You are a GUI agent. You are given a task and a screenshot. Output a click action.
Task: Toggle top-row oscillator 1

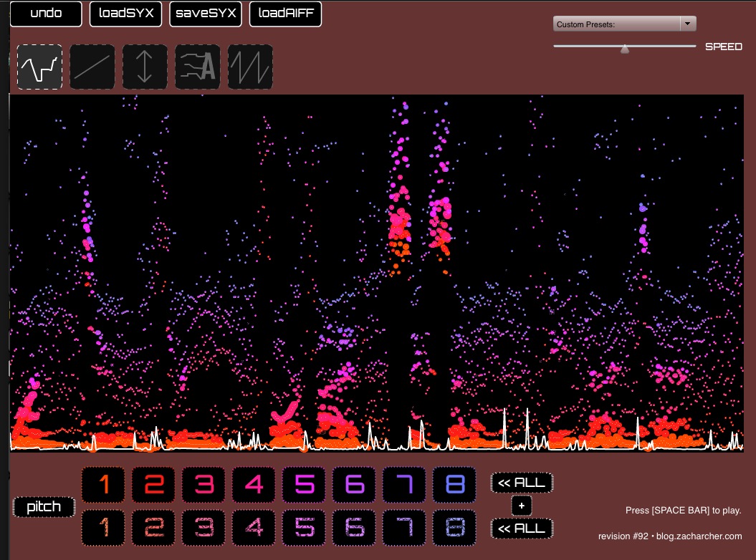coord(103,484)
